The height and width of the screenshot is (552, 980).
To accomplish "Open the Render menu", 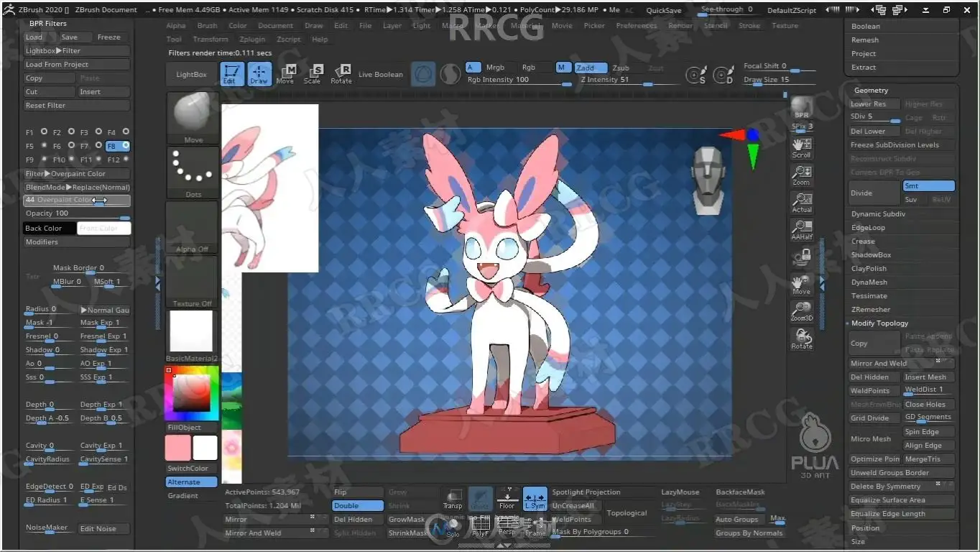I will [x=680, y=26].
